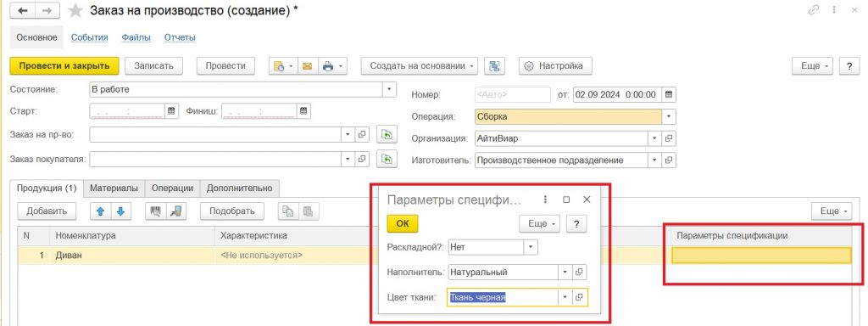Click the Записать button
868x326 pixels.
pyautogui.click(x=153, y=66)
